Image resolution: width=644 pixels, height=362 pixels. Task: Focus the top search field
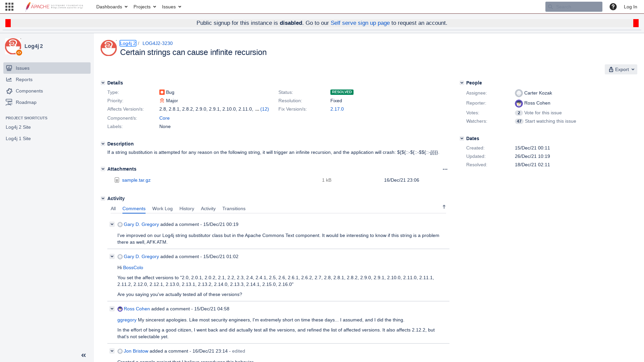(574, 7)
